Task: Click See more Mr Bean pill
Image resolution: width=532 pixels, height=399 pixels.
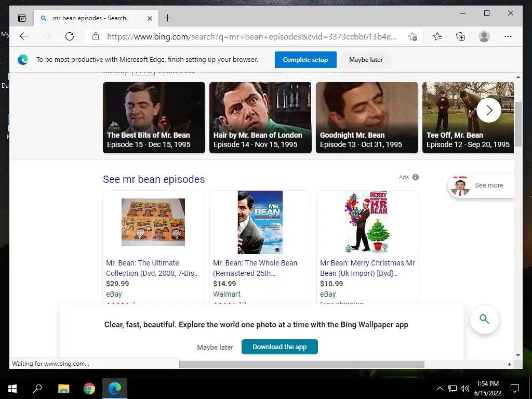Action: click(x=481, y=185)
